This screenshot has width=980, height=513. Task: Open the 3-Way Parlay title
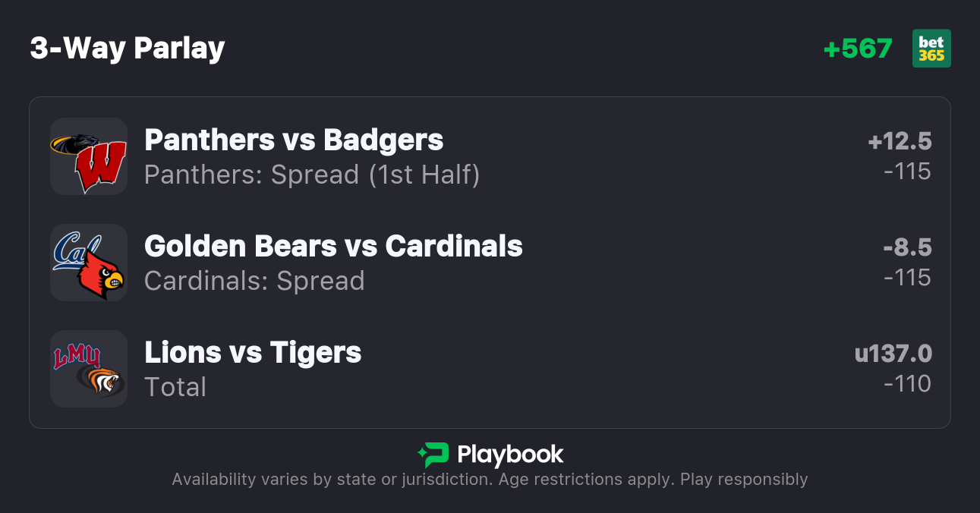(128, 49)
